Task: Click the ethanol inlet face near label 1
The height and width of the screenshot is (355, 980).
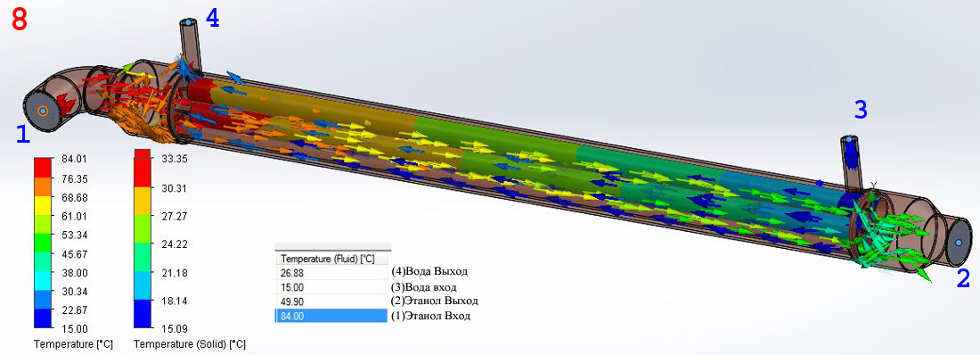Action: (x=43, y=111)
